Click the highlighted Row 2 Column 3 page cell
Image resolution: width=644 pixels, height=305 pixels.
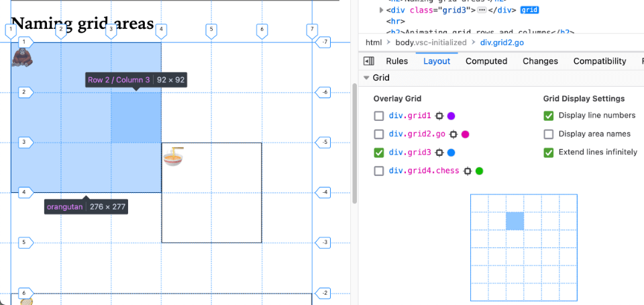pyautogui.click(x=136, y=117)
